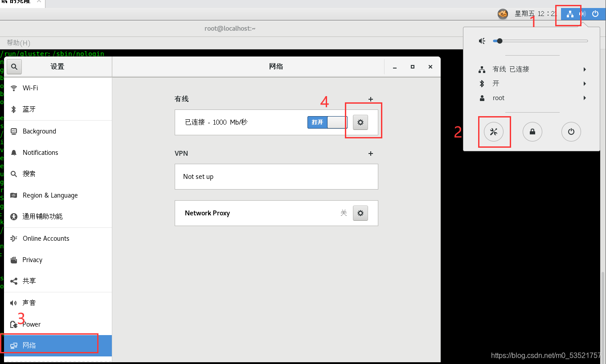This screenshot has height=364, width=606.
Task: Click the Online Accounts icon
Action: 14,239
